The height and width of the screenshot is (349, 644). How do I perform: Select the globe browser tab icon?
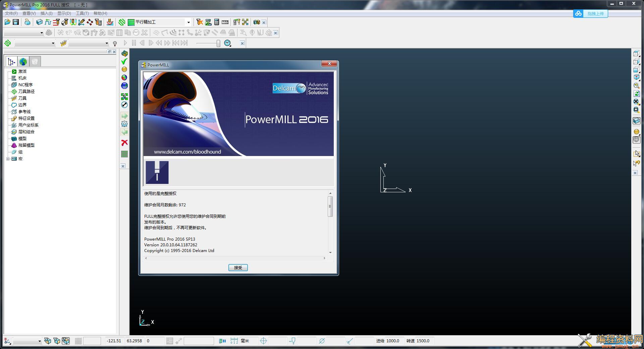pyautogui.click(x=23, y=62)
